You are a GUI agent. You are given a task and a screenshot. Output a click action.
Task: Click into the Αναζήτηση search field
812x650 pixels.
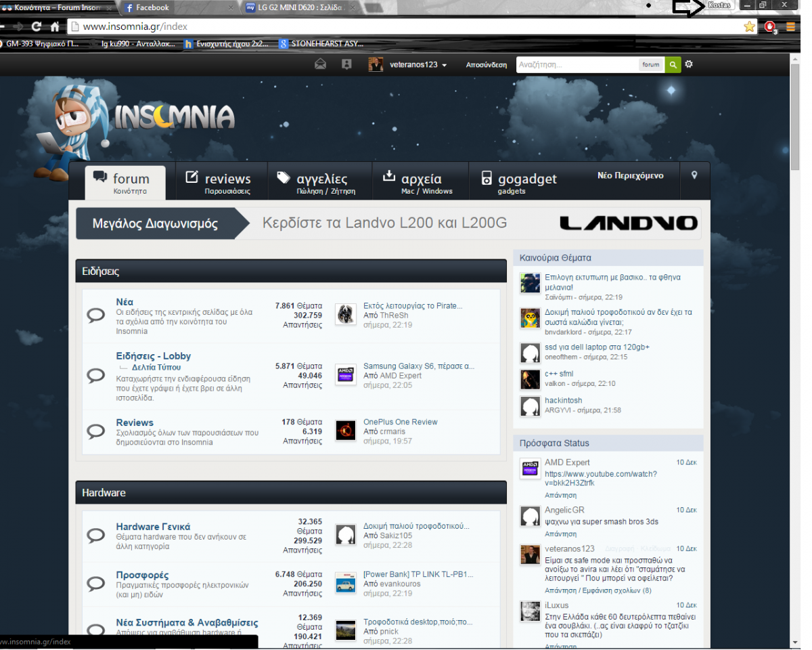click(x=577, y=65)
